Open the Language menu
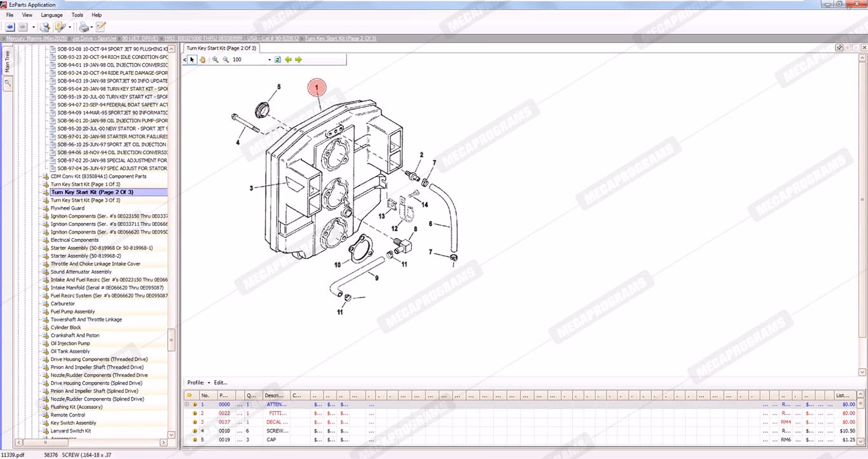868x459 pixels. click(x=51, y=15)
